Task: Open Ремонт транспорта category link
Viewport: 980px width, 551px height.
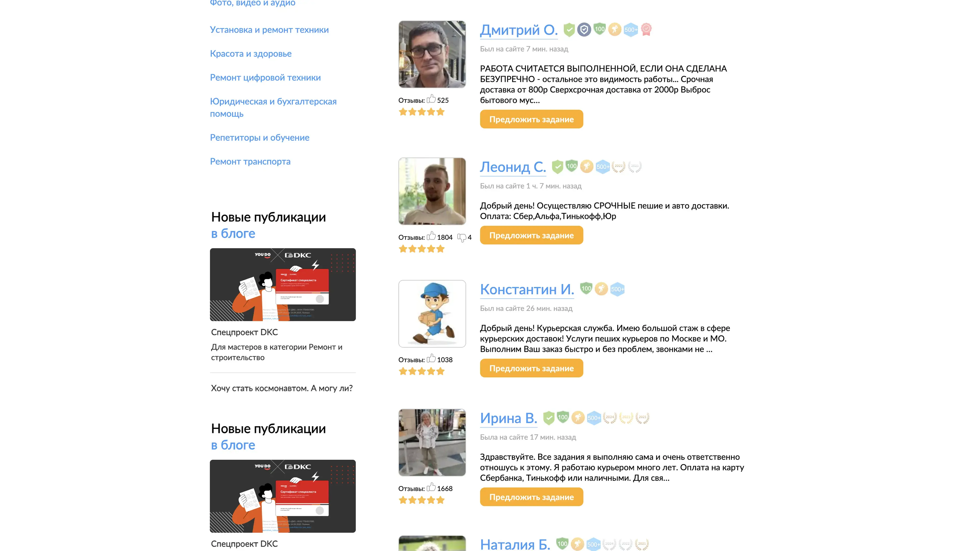Action: pyautogui.click(x=250, y=162)
